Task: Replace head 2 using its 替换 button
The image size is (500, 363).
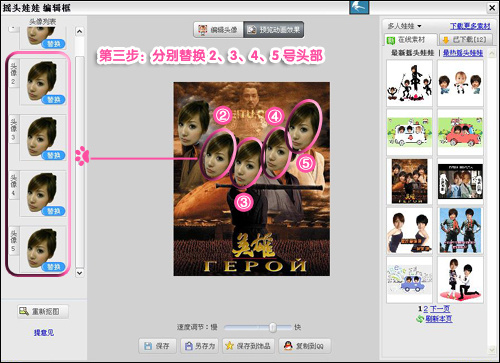Action: [x=54, y=100]
